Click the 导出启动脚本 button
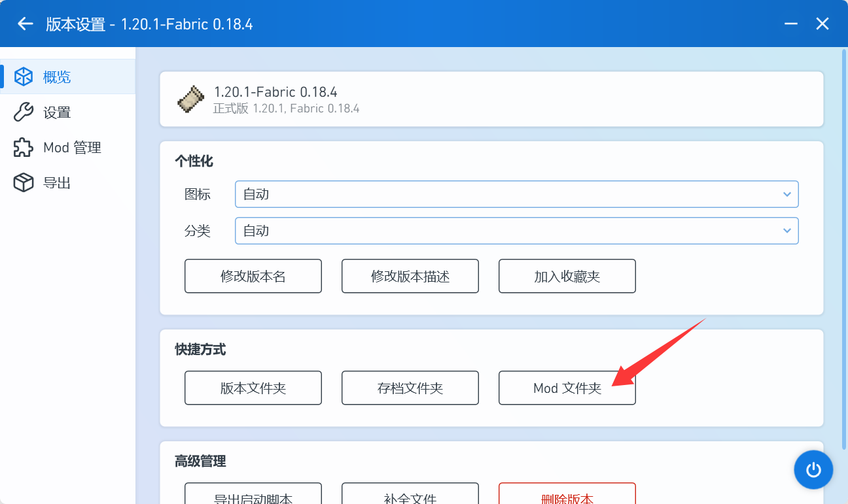This screenshot has height=504, width=848. click(253, 494)
